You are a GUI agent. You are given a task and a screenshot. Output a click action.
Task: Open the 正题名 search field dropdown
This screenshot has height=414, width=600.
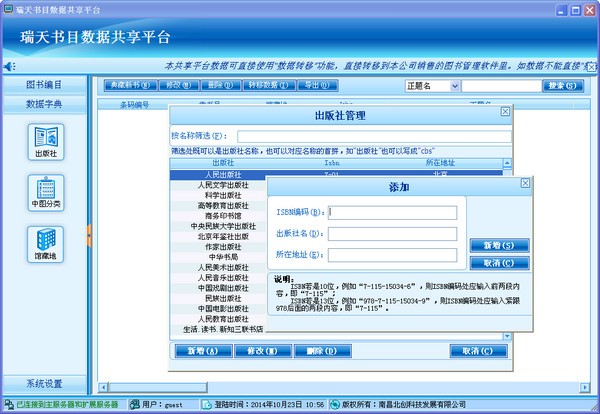pos(455,86)
